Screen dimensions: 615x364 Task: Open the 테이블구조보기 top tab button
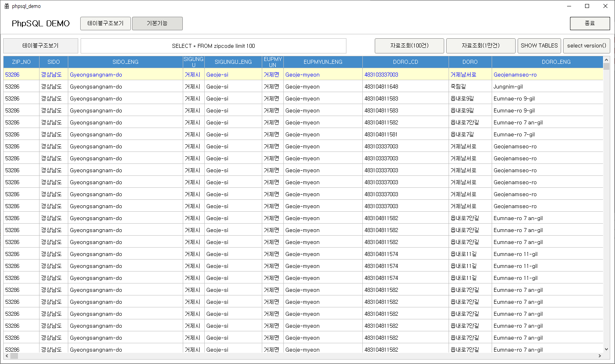(x=105, y=24)
